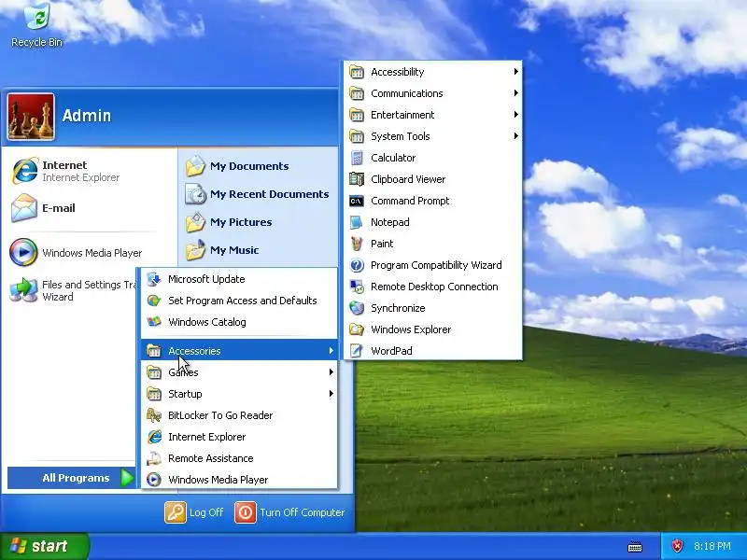Click the Remote Desktop Connection icon
The height and width of the screenshot is (560, 747).
[357, 287]
